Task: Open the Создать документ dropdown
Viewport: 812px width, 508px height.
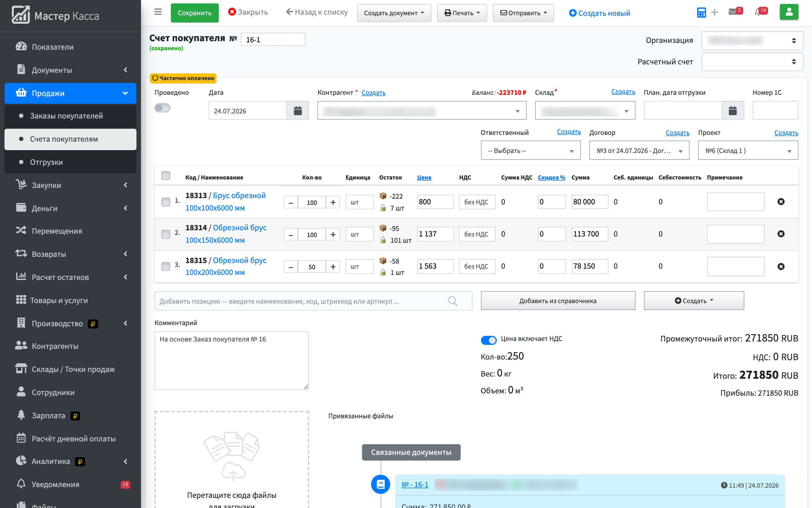Action: 394,13
